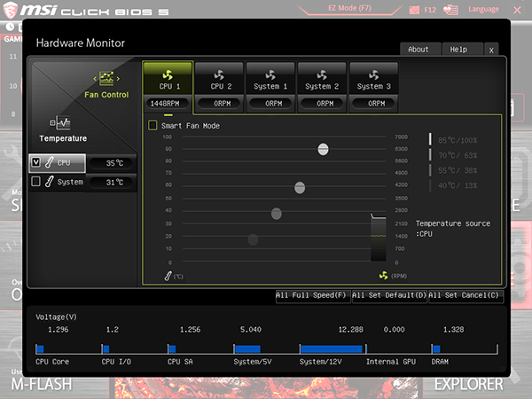532x399 pixels.
Task: Click the fan RPM icon below the graph
Action: (383, 276)
